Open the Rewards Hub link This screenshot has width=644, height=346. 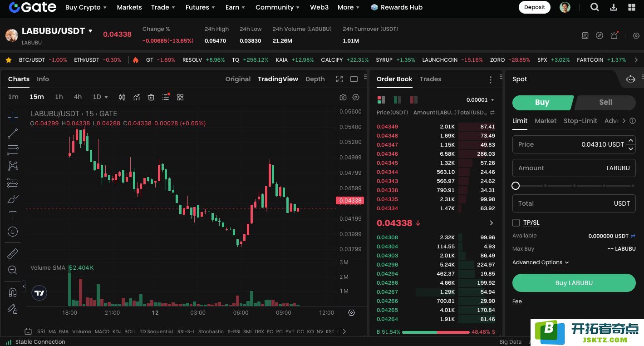(396, 7)
